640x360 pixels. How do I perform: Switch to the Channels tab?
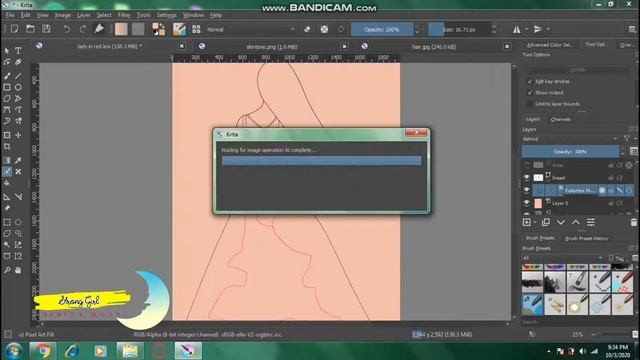click(560, 119)
